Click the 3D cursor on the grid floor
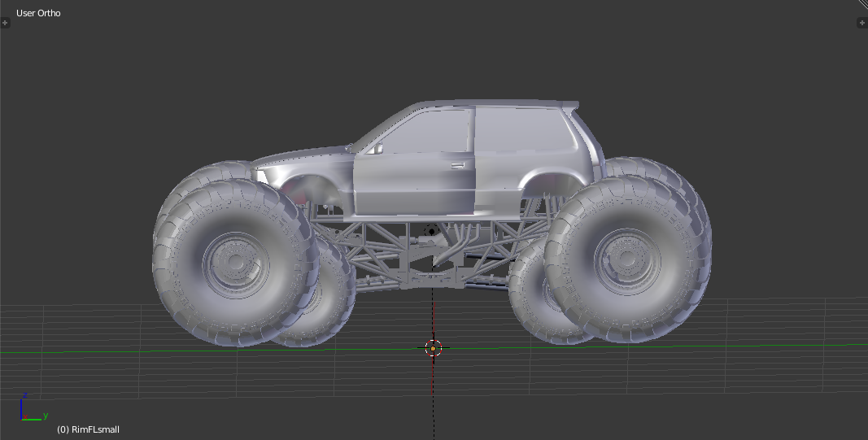 pyautogui.click(x=434, y=348)
